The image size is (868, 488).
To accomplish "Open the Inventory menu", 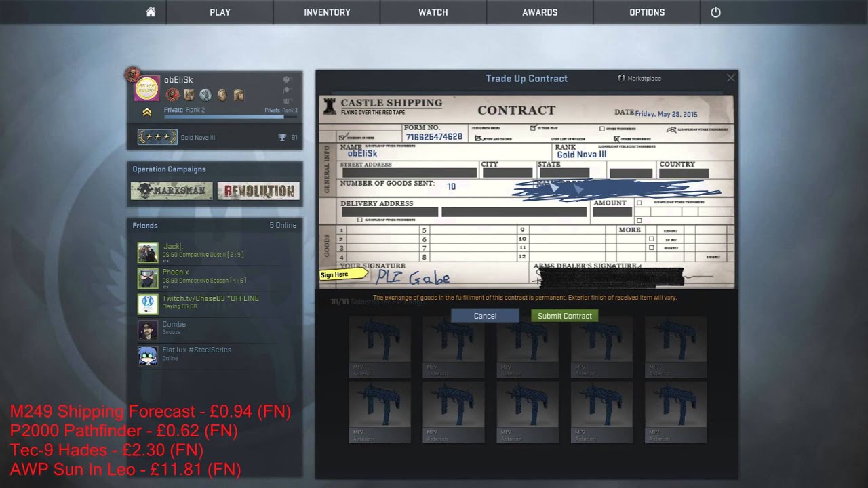I will [x=327, y=12].
